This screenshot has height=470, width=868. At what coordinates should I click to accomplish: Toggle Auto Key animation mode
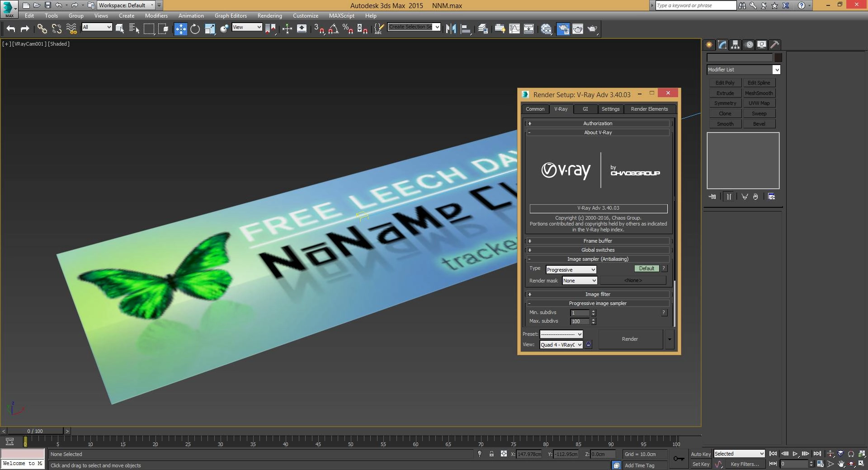click(700, 454)
